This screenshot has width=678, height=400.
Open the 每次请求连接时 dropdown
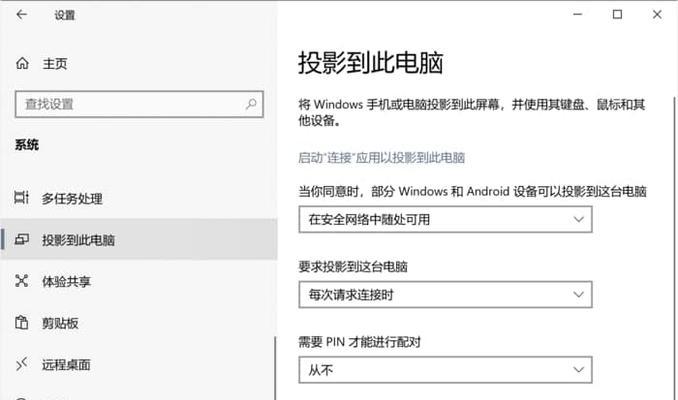point(445,294)
